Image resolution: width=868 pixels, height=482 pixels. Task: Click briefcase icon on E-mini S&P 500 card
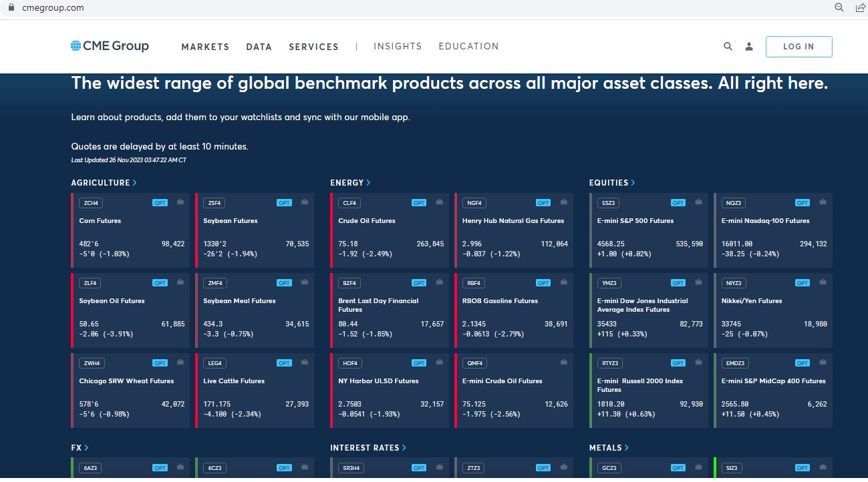click(698, 202)
